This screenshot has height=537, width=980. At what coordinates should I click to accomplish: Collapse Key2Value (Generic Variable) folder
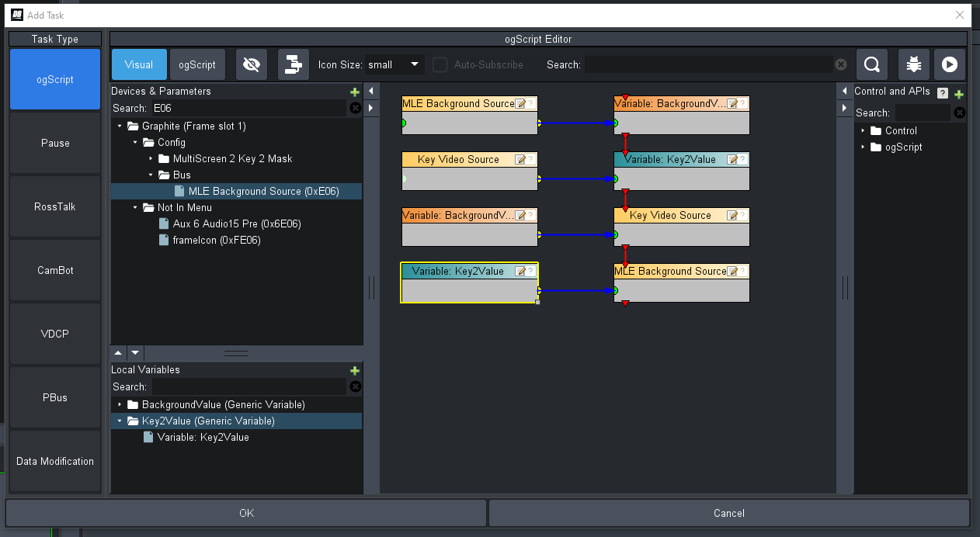120,421
